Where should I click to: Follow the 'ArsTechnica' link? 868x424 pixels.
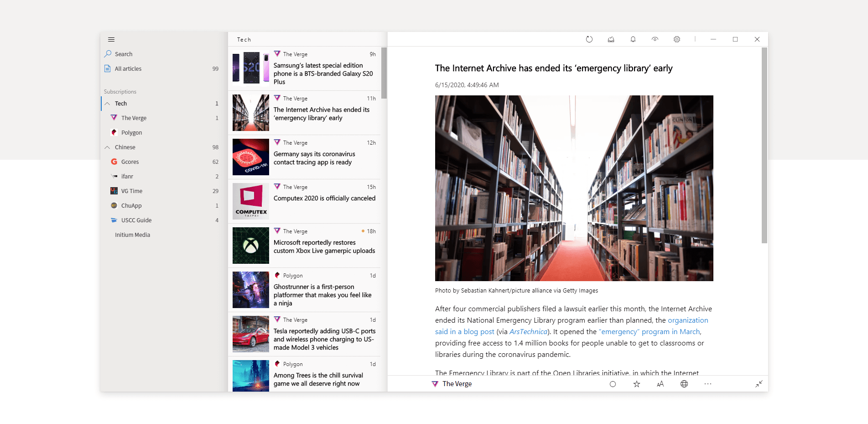point(528,332)
